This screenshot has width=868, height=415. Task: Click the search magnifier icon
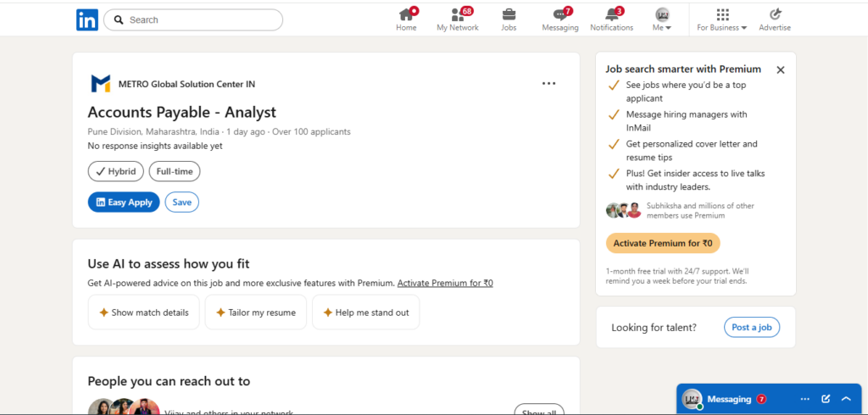(x=119, y=20)
